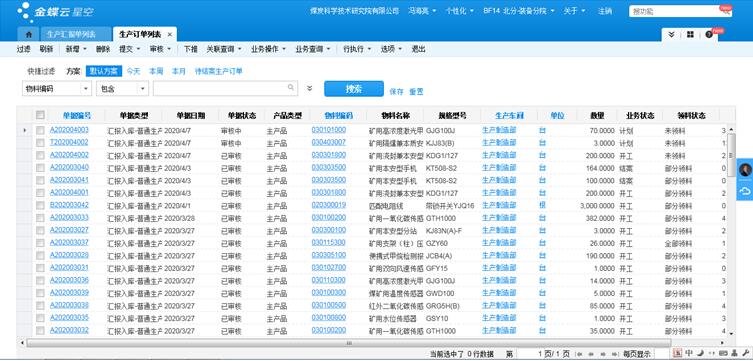The width and height of the screenshot is (753, 361).
Task: Check the row A202004002
Action: (40, 155)
